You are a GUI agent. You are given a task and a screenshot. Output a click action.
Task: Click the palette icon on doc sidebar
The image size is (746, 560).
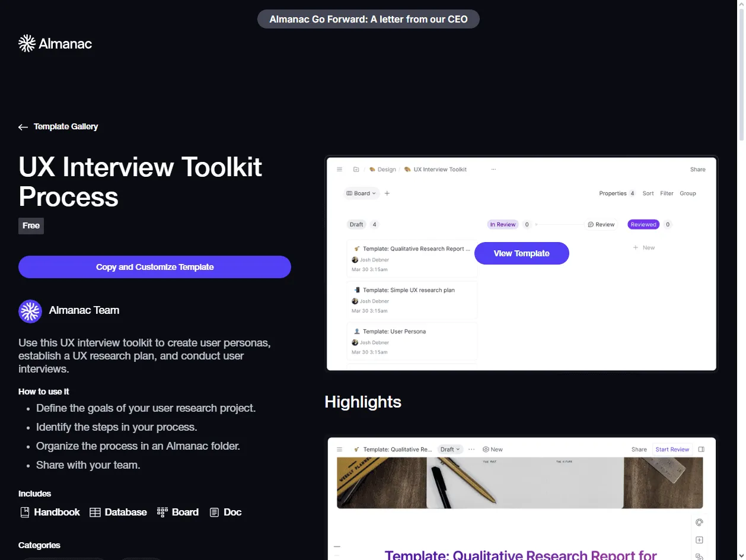point(699,523)
